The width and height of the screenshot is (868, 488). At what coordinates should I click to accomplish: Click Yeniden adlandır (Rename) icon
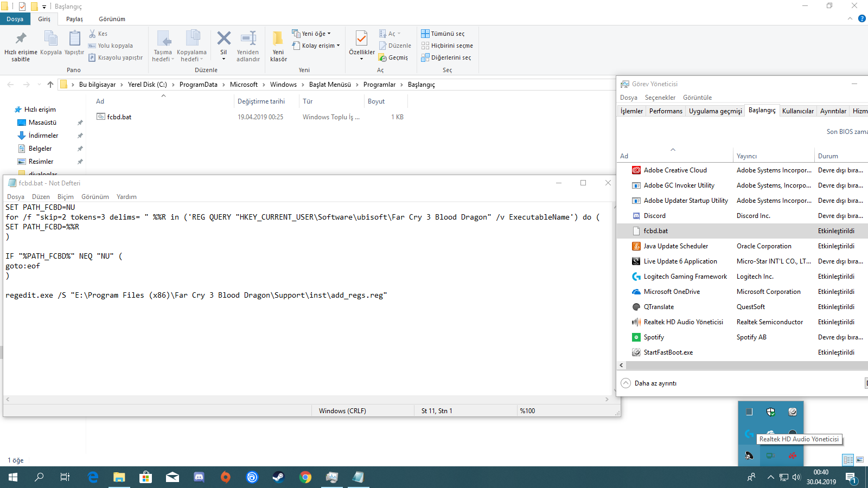click(248, 38)
